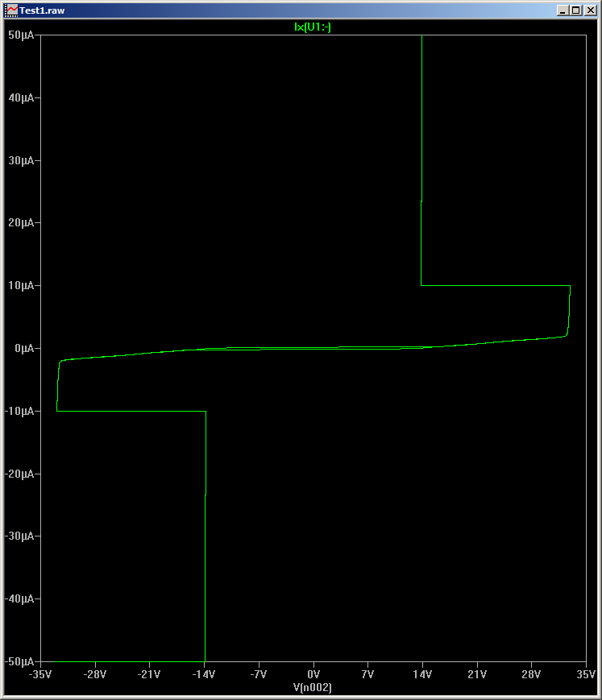The image size is (602, 700).
Task: Click the -10µA vertical axis label
Action: [x=19, y=411]
